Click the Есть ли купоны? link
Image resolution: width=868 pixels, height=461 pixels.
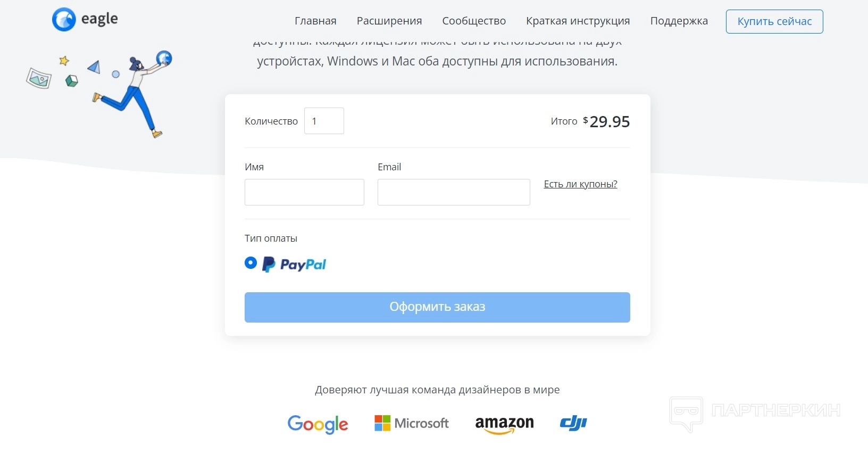580,184
